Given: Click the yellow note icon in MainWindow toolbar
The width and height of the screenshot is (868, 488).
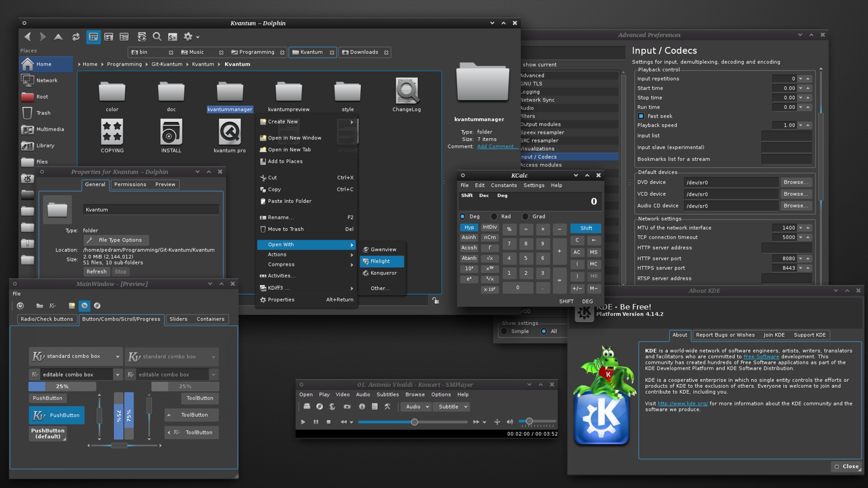Looking at the screenshot, I should tap(72, 306).
